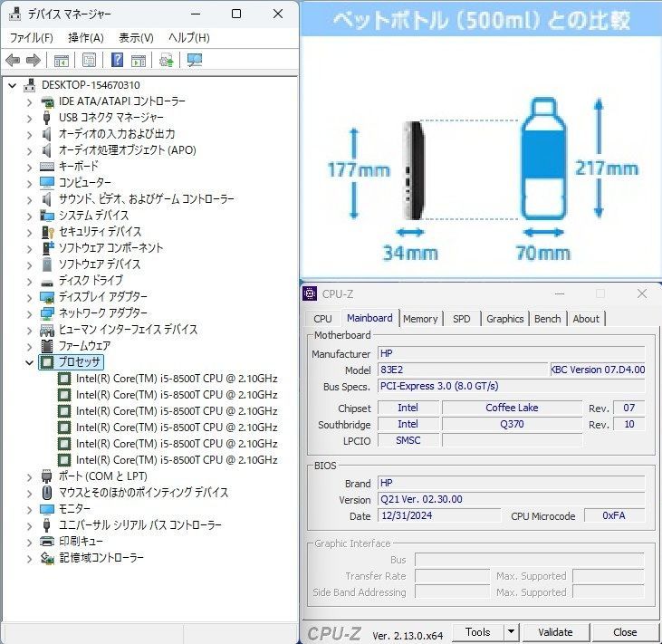Open the Graphics tab in CPU-Z
The width and height of the screenshot is (662, 644).
click(x=504, y=319)
